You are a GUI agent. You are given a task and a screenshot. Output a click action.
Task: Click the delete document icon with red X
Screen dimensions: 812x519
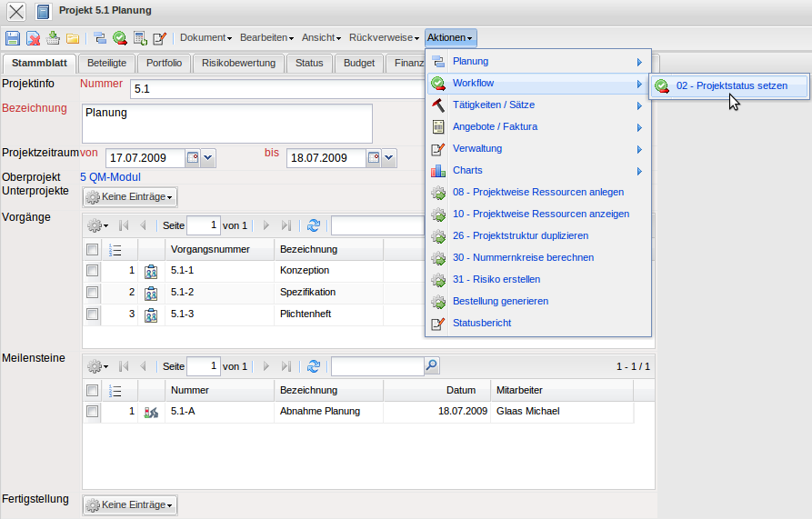(33, 38)
